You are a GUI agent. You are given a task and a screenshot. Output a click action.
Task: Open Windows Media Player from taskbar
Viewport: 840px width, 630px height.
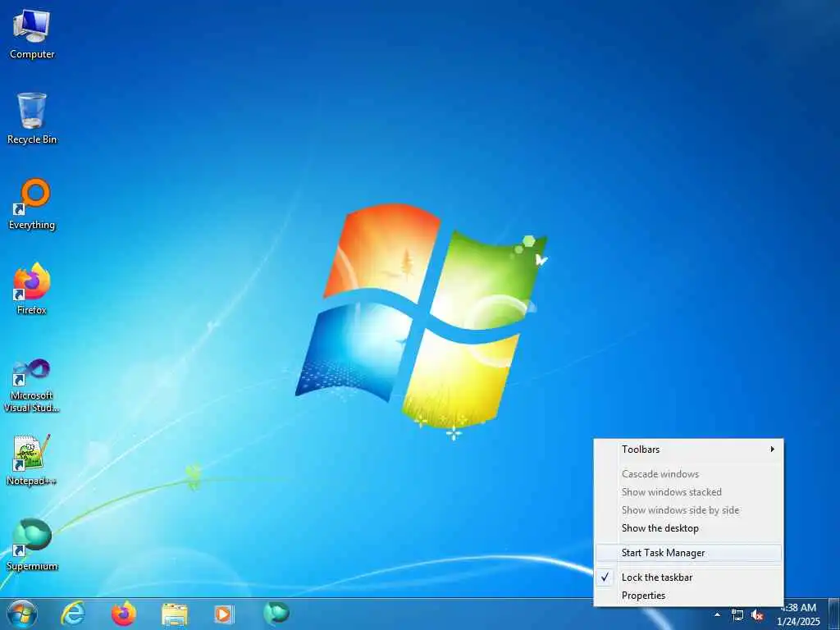(224, 614)
